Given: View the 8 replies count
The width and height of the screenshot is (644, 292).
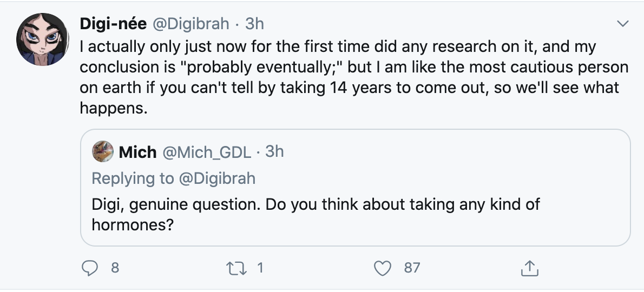Looking at the screenshot, I should pyautogui.click(x=115, y=268).
